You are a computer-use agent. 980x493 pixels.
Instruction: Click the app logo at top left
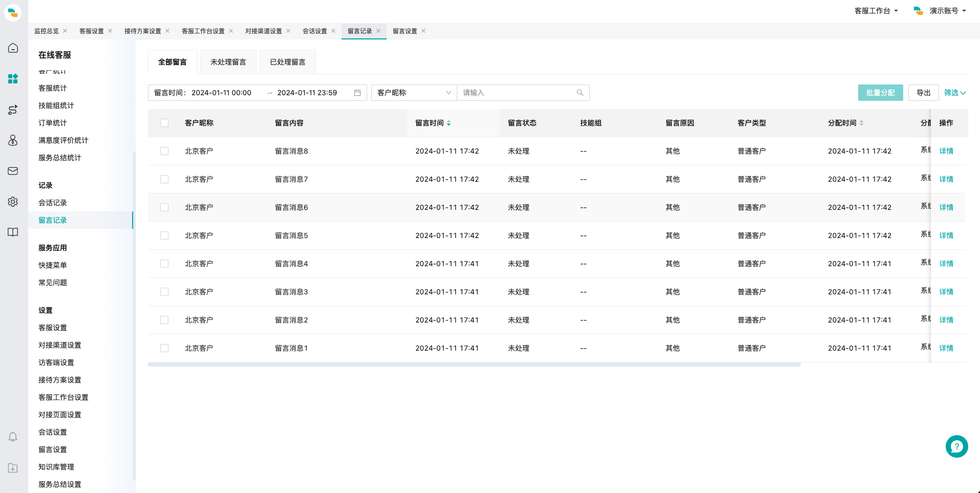[x=13, y=12]
